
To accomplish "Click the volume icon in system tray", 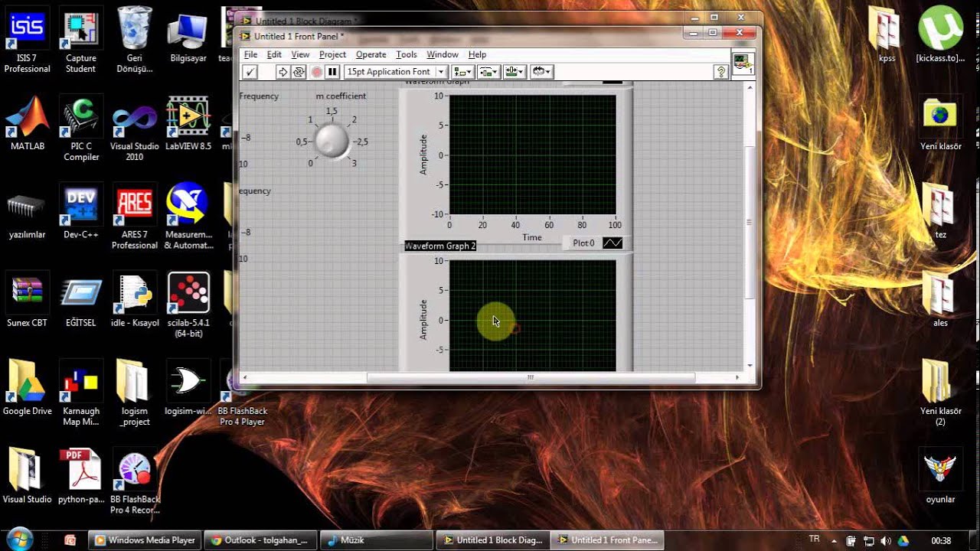I will coord(885,540).
